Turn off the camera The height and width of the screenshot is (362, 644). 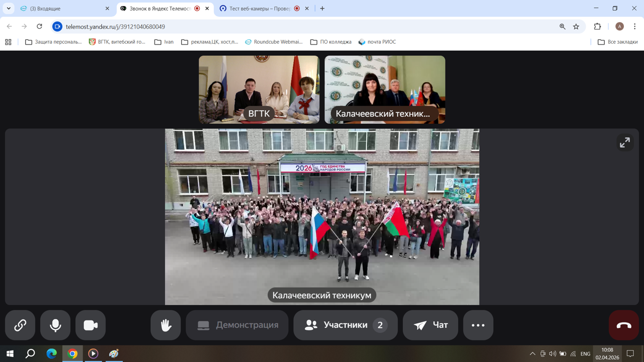click(91, 325)
